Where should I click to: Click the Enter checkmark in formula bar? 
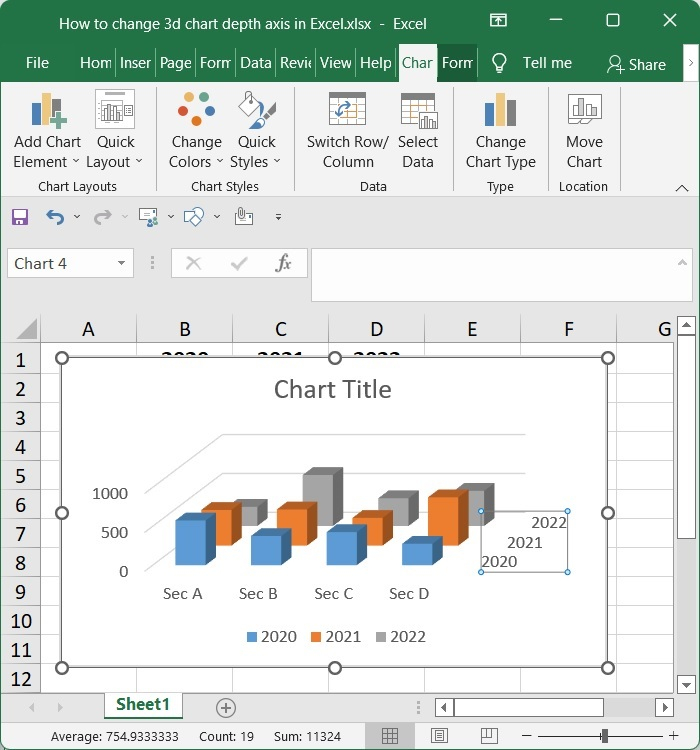click(239, 263)
